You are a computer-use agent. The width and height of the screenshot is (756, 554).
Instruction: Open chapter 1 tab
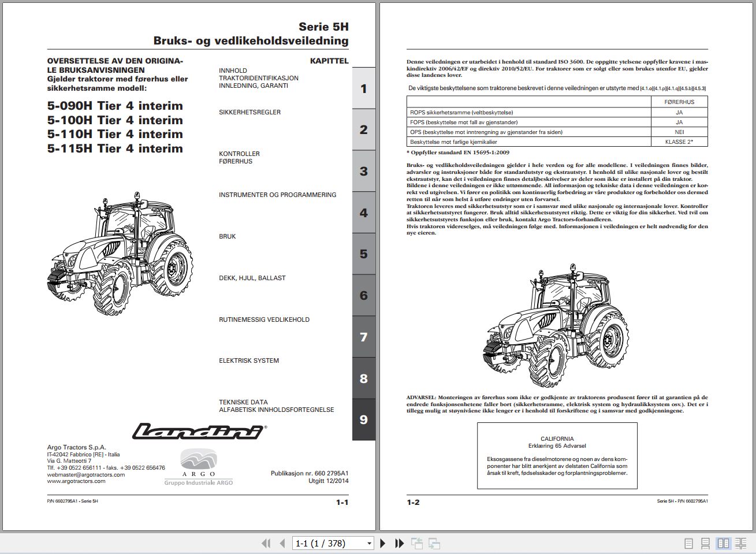[x=364, y=88]
